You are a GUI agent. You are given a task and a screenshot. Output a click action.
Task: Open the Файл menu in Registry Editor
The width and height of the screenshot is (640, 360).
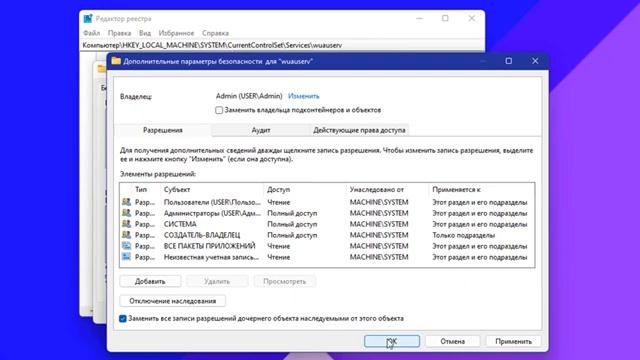(x=91, y=33)
